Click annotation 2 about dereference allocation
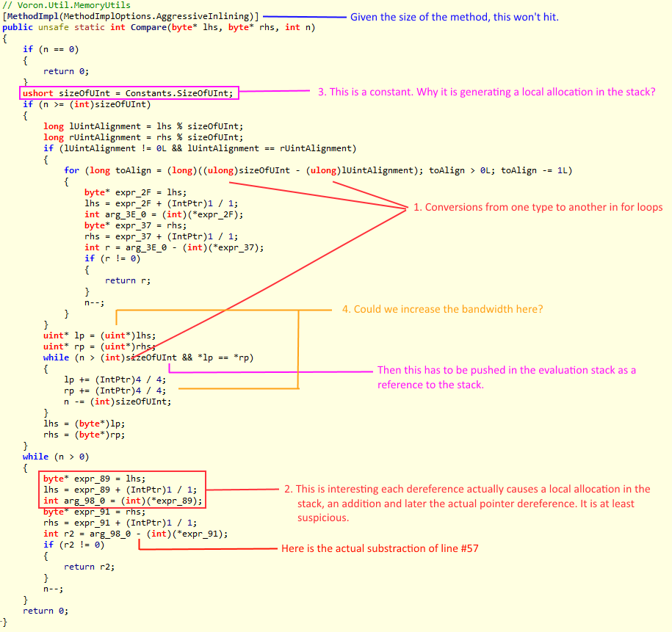This screenshot has height=632, width=672. point(468,504)
